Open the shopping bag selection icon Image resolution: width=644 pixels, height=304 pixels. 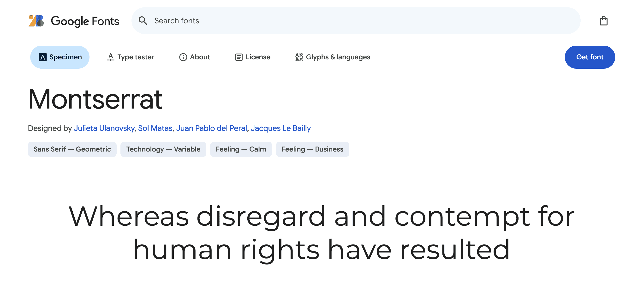click(603, 21)
